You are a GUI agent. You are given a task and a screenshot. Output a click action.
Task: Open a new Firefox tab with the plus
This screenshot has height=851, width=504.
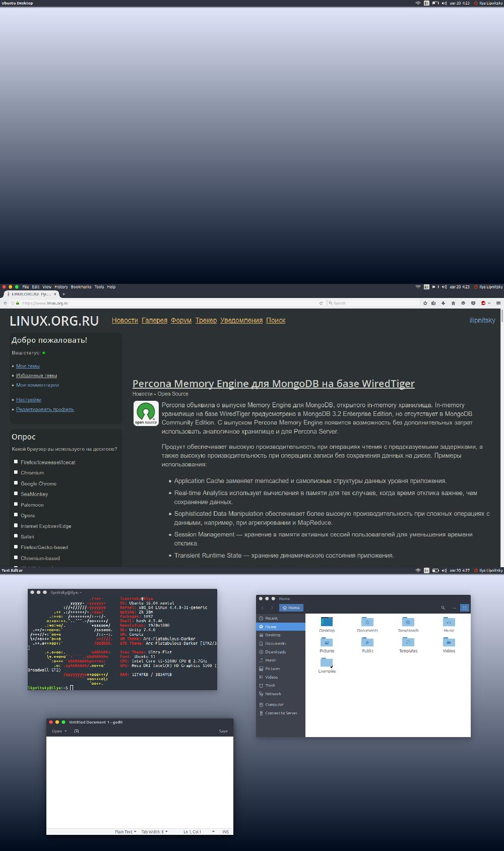[64, 294]
